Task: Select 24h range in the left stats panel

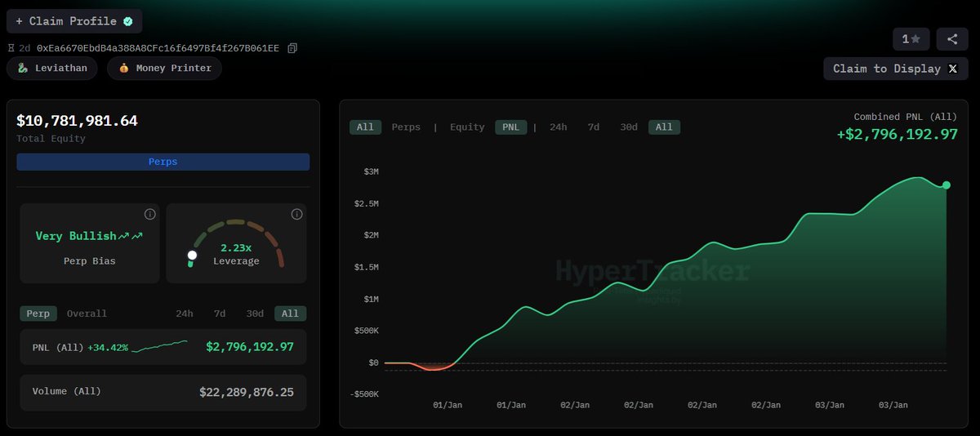Action: pos(185,314)
